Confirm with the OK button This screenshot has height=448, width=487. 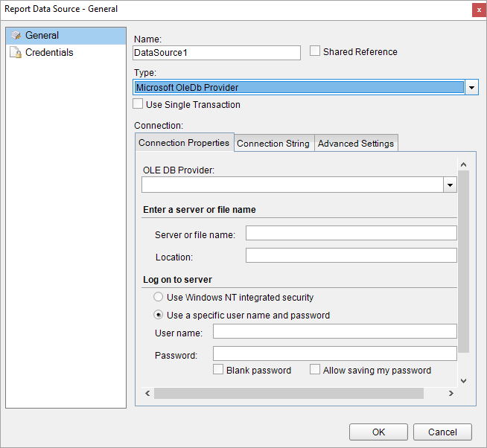click(378, 432)
